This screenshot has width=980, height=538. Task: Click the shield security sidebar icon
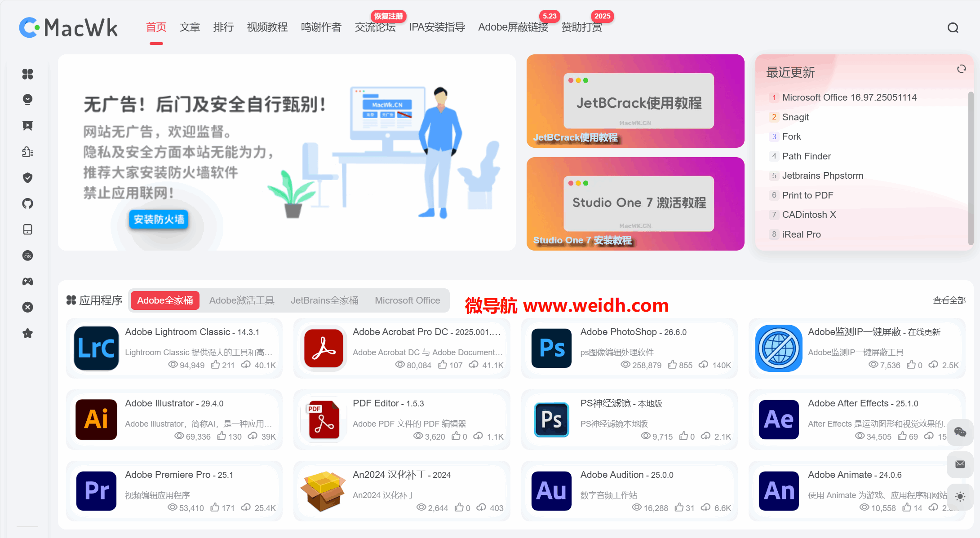27,178
